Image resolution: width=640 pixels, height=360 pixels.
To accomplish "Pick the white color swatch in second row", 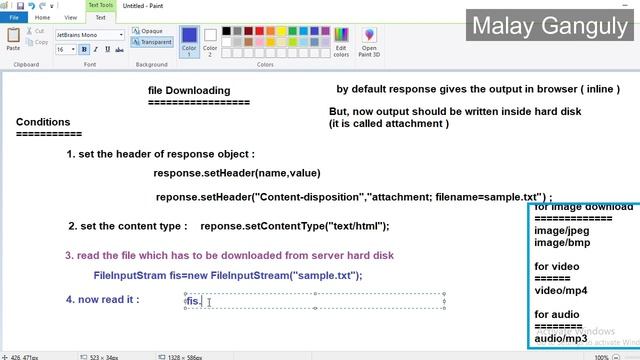I will tap(227, 42).
